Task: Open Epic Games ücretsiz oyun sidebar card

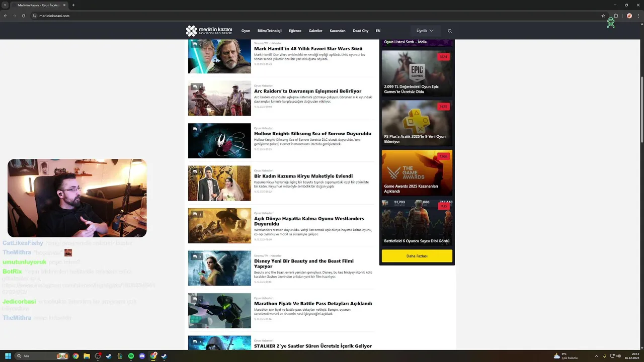Action: (x=417, y=73)
